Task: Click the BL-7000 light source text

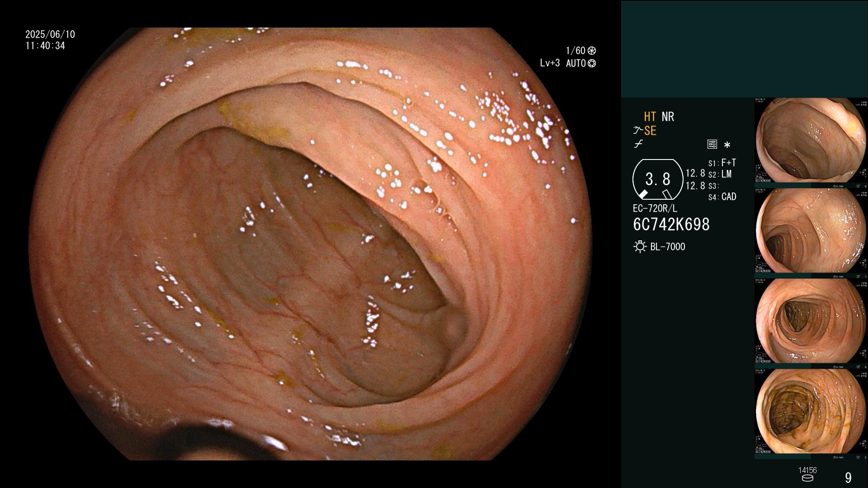Action: (668, 247)
